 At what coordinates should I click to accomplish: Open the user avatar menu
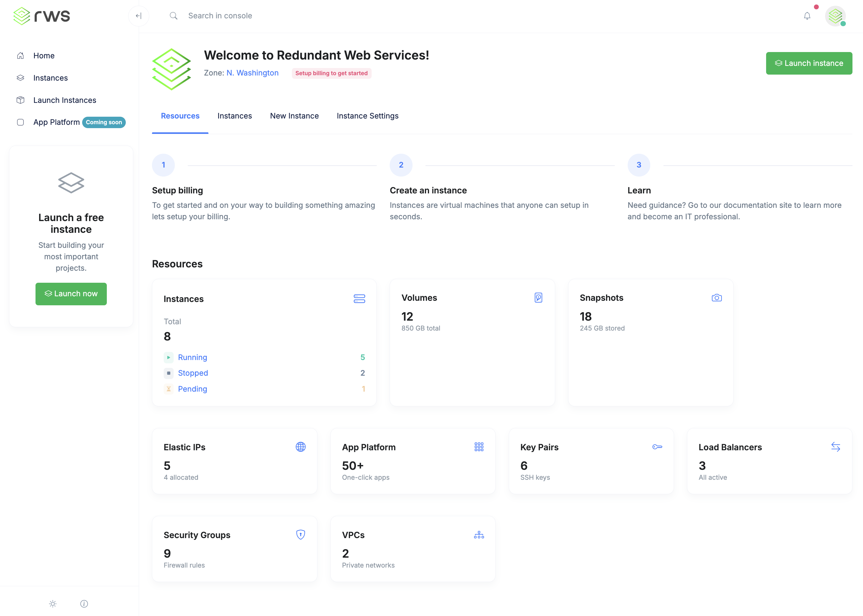(835, 16)
